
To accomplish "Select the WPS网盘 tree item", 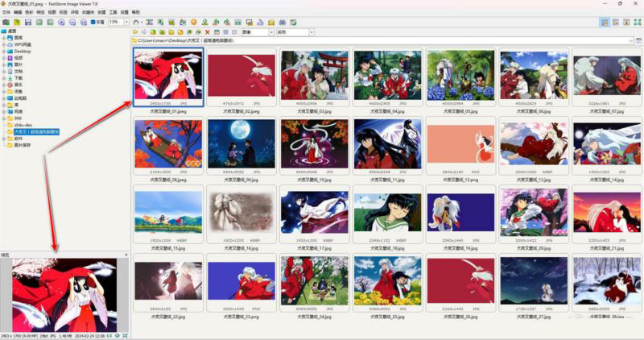I will point(23,44).
